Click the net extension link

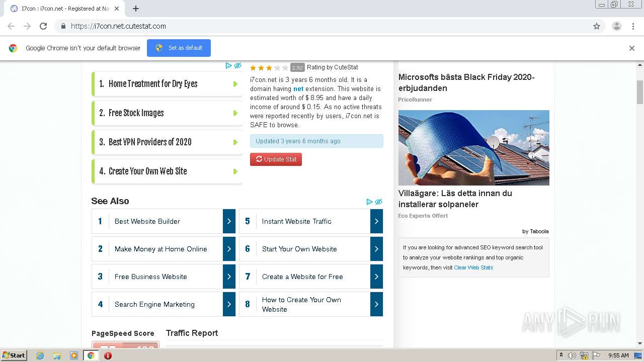click(298, 88)
